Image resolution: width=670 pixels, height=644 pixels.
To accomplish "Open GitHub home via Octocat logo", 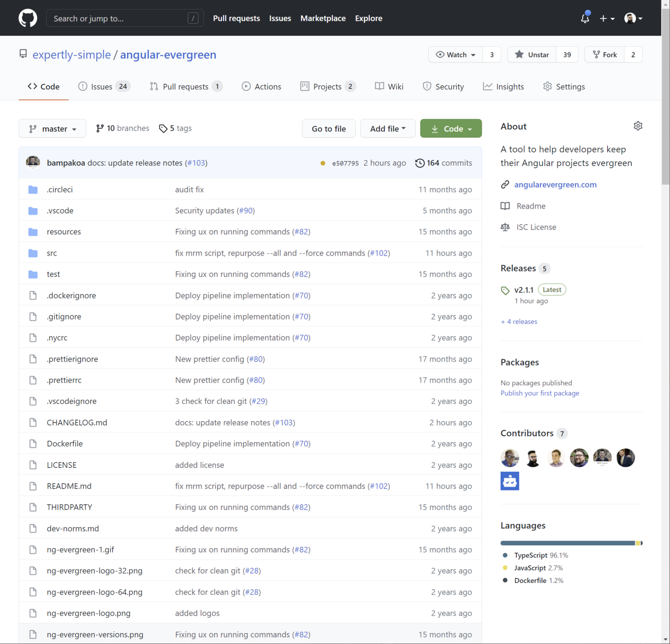I will [28, 18].
